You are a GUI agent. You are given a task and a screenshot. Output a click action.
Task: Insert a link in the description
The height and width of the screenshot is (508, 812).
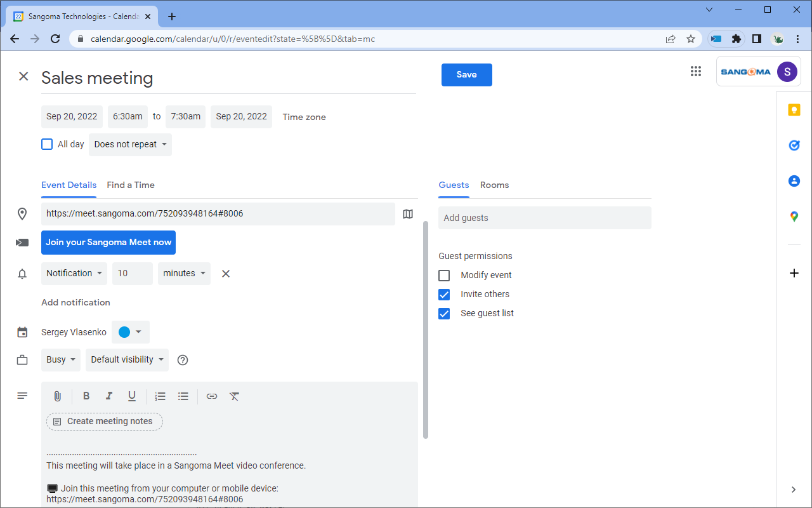(212, 396)
